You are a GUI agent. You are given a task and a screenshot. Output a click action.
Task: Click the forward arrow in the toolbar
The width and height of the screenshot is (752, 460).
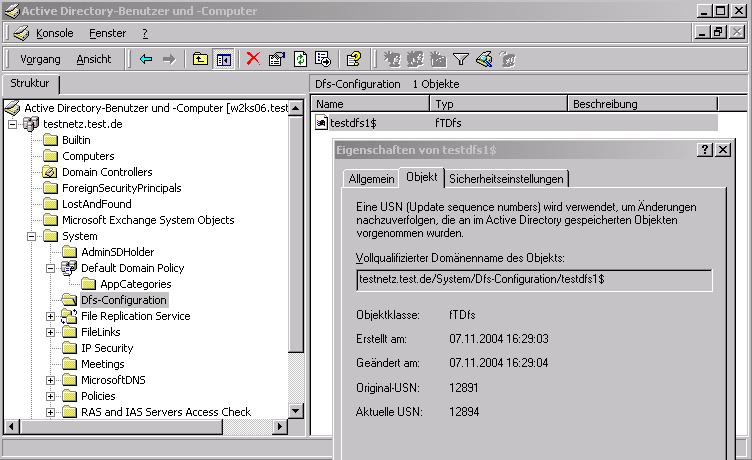(x=169, y=59)
